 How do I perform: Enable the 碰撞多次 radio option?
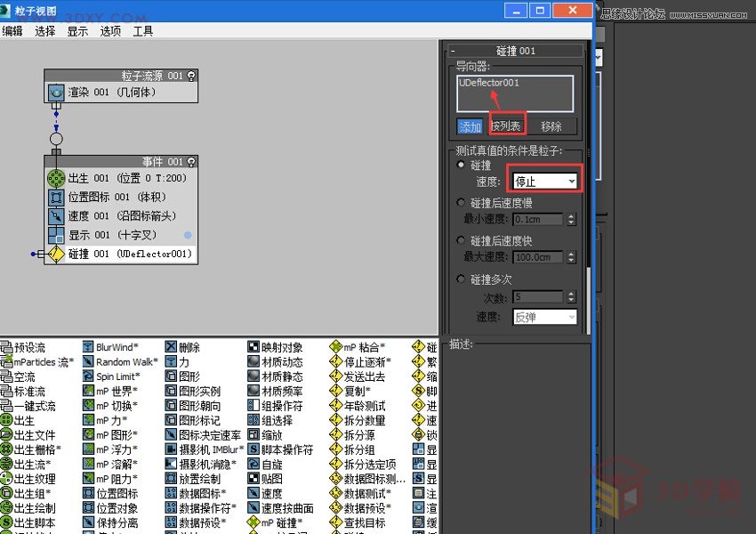(461, 279)
